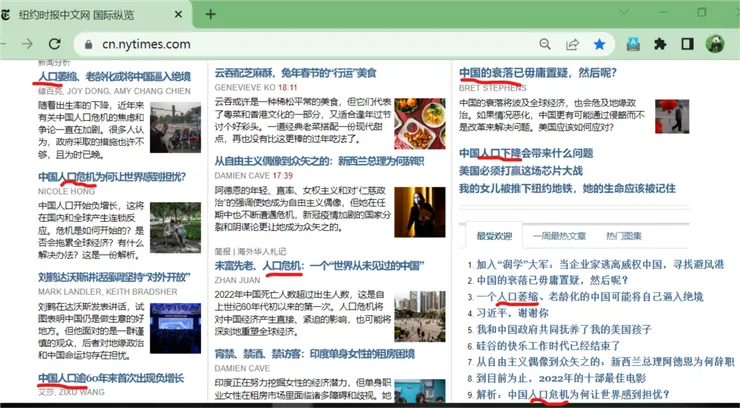Close the 纽约时报中文网 tab
The width and height of the screenshot is (740, 408).
point(178,15)
